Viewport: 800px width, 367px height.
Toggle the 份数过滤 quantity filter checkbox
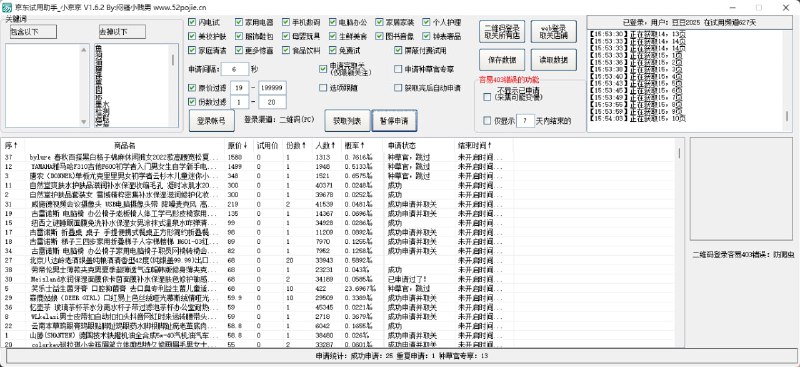pyautogui.click(x=192, y=102)
